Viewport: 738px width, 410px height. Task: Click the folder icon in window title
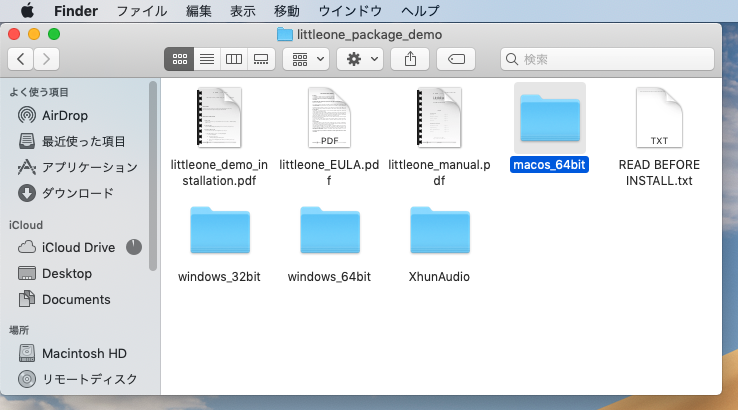click(x=284, y=34)
